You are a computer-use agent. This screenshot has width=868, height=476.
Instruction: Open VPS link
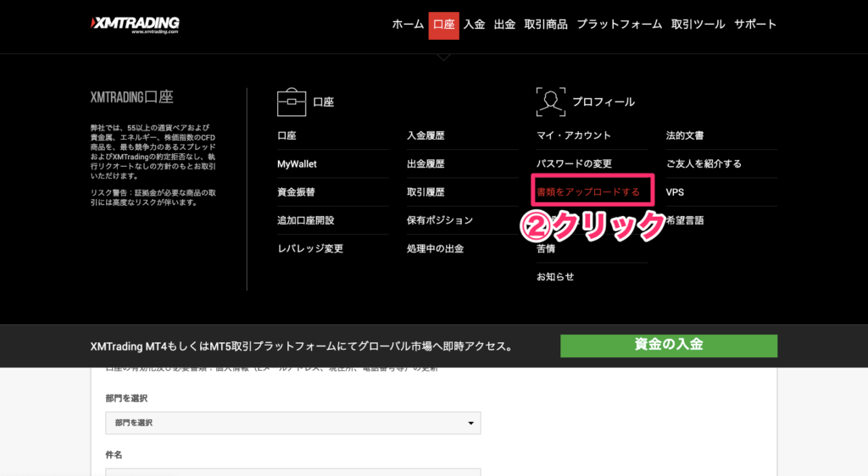(675, 192)
